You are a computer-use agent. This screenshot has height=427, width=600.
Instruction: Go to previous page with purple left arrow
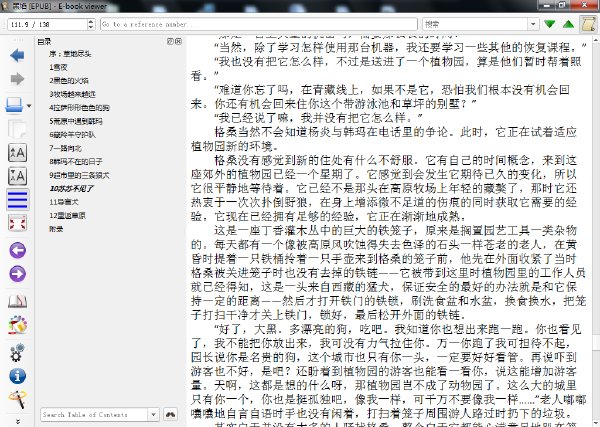click(x=18, y=251)
